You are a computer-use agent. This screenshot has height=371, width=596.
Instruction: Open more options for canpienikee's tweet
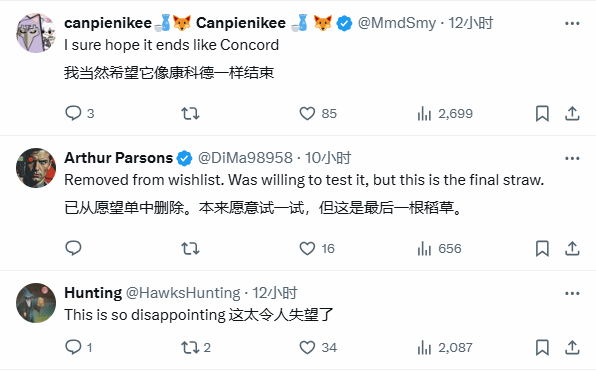572,24
